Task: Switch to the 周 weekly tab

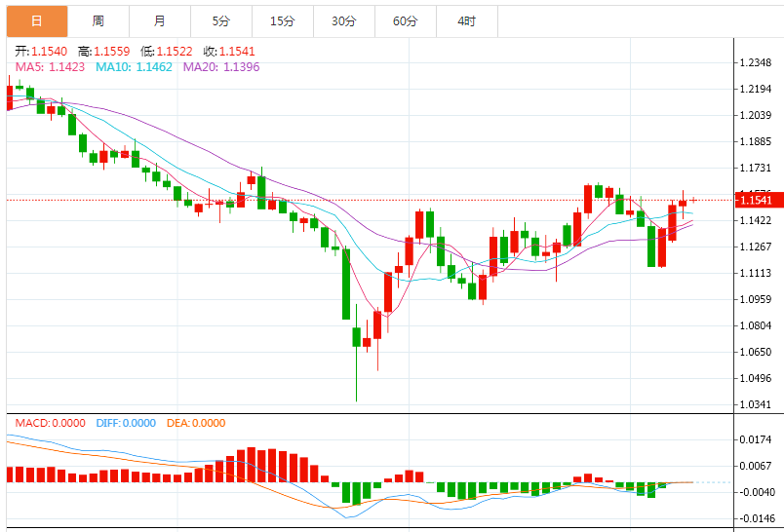Action: click(x=98, y=21)
